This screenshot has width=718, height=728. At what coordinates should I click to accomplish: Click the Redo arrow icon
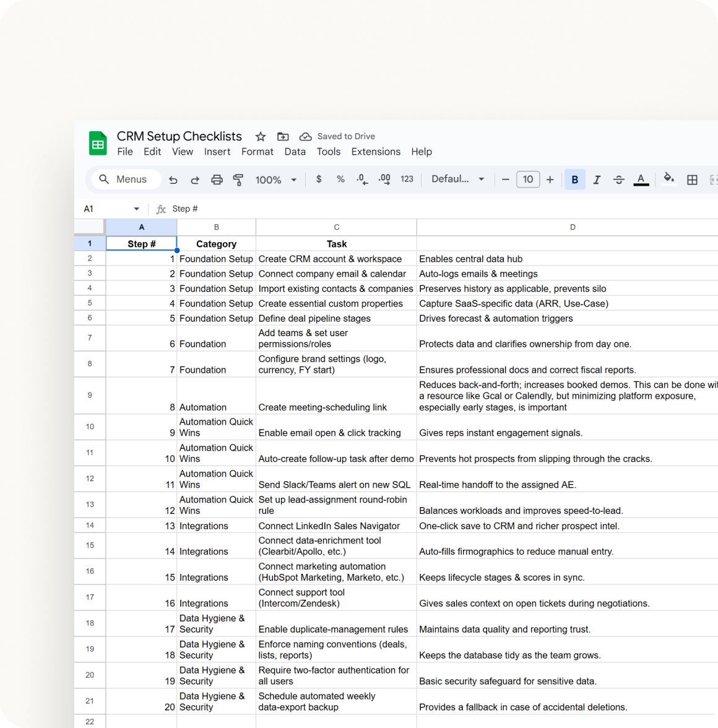[194, 180]
